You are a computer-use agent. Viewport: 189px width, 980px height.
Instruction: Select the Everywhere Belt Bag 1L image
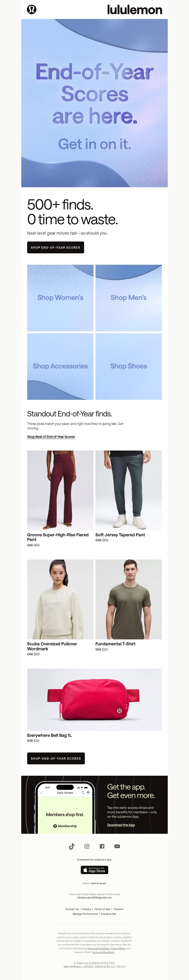(x=94, y=700)
